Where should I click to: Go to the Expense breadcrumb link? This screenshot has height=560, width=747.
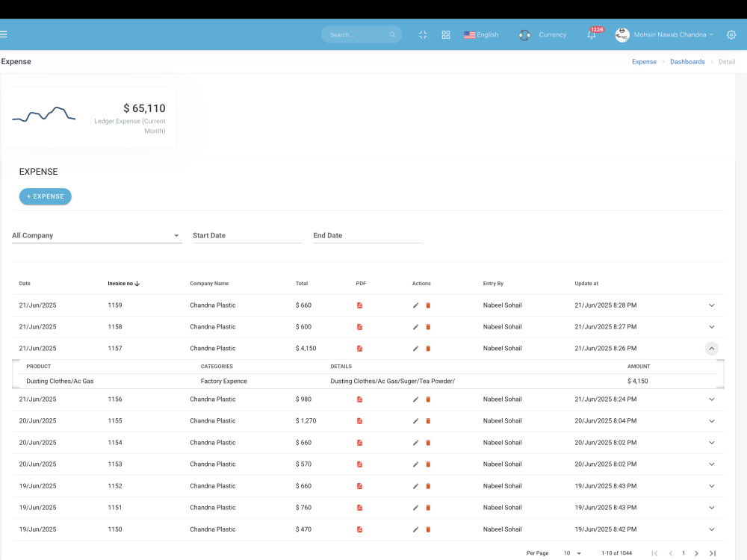coord(644,62)
